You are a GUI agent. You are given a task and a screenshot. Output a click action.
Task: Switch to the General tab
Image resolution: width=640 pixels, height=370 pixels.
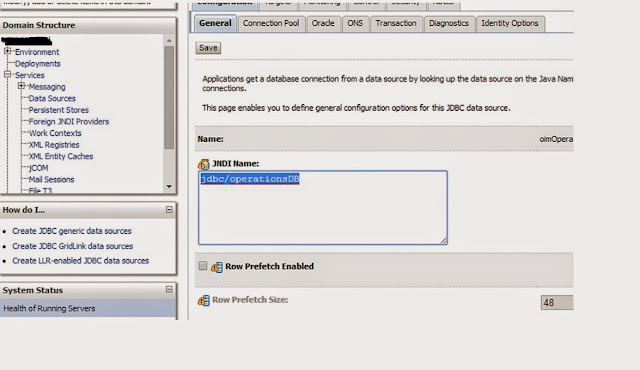coord(215,23)
